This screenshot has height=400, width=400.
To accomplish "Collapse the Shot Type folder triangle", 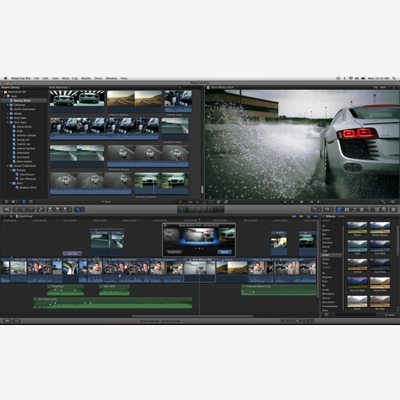I will pos(8,122).
